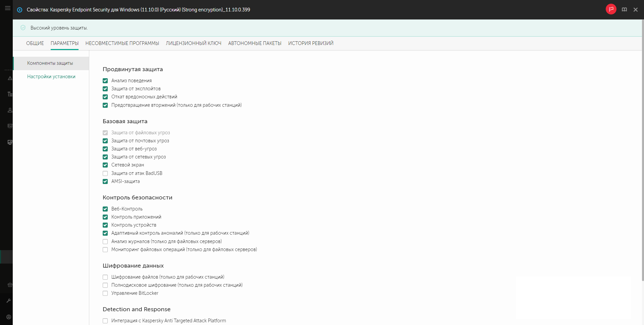
Task: Select Компоненты защиты in the left panel
Action: click(50, 63)
